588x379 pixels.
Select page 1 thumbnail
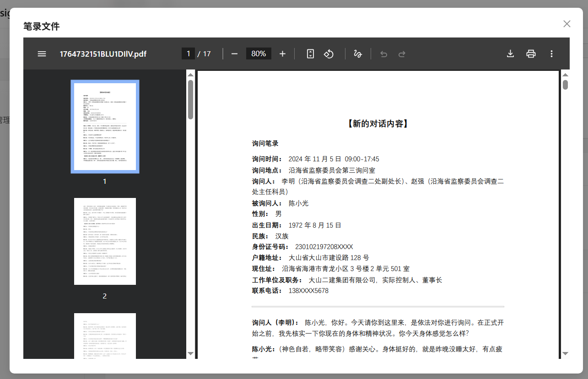coord(105,127)
